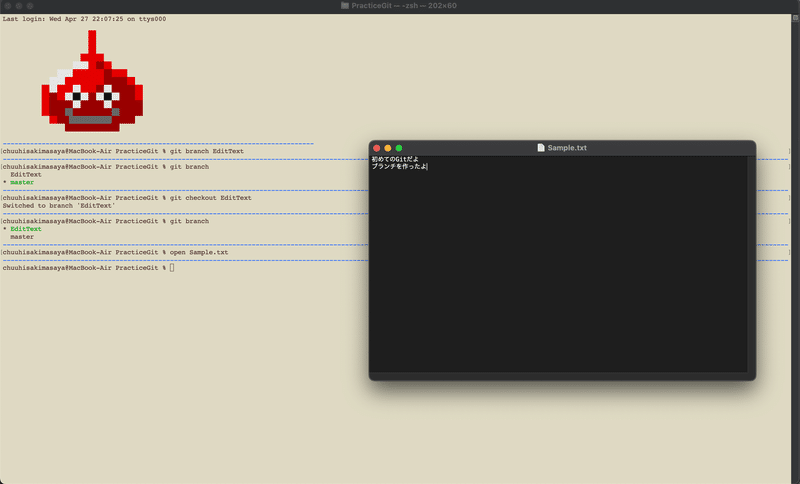Viewport: 800px width, 484px height.
Task: Click the green 'EditText' branch with the asterisk
Action: tap(26, 229)
